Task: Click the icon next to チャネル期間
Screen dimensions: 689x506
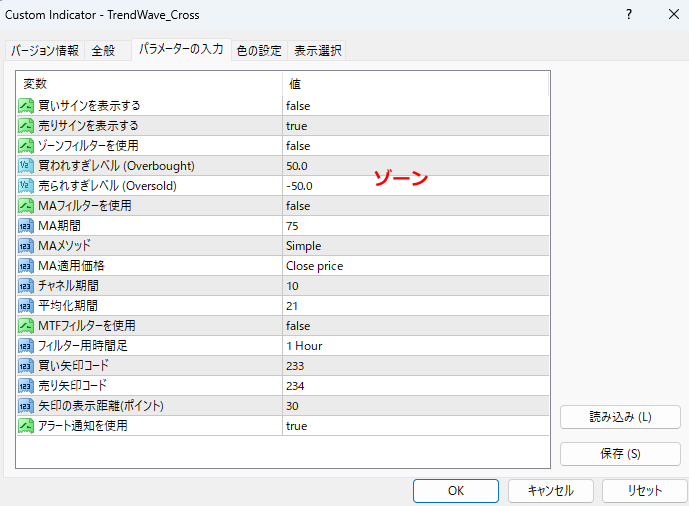Action: click(x=26, y=286)
